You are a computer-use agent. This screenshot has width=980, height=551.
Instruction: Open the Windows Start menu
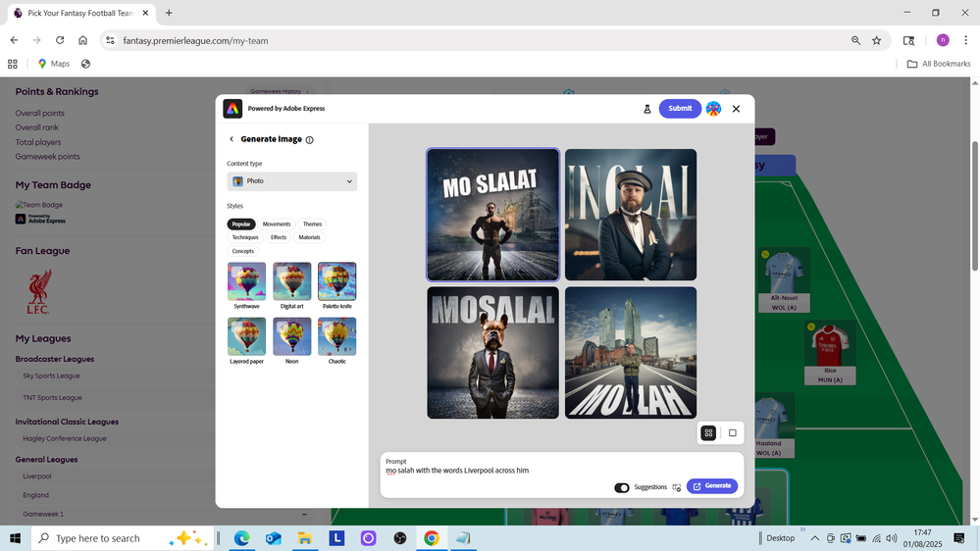point(15,538)
